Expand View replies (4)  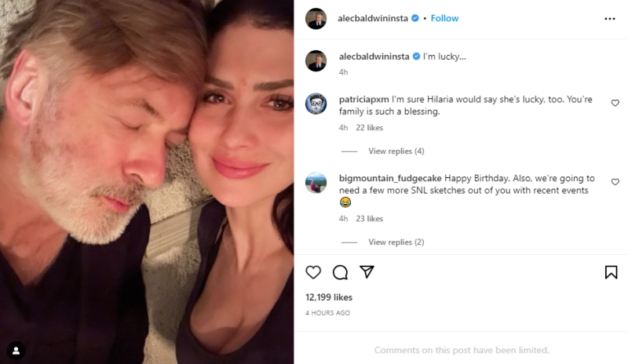396,151
